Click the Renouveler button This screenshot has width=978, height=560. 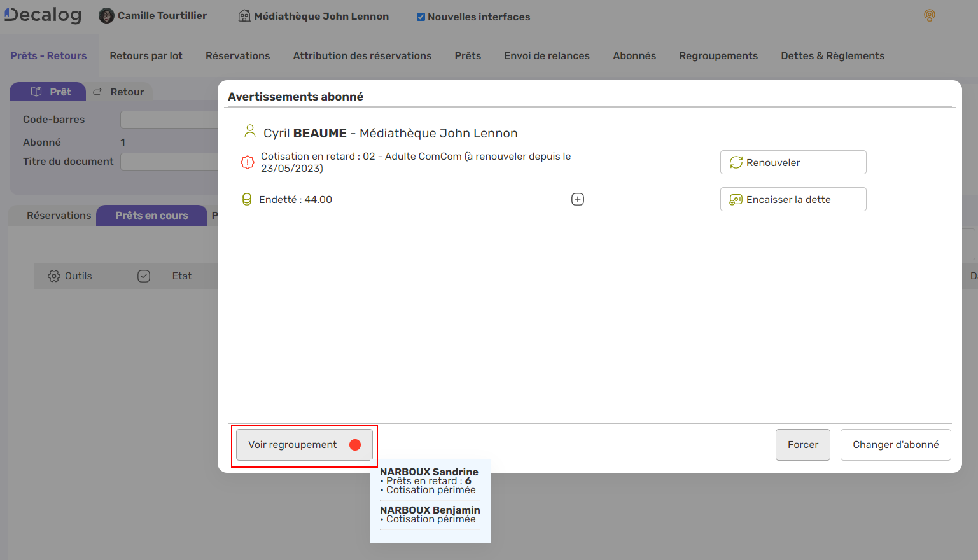[x=793, y=162]
